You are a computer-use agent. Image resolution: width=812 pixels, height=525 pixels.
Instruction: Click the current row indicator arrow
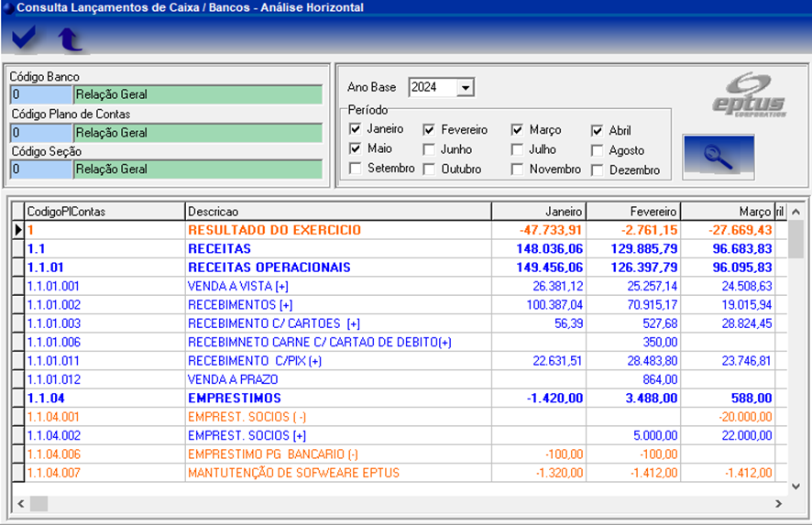click(17, 230)
